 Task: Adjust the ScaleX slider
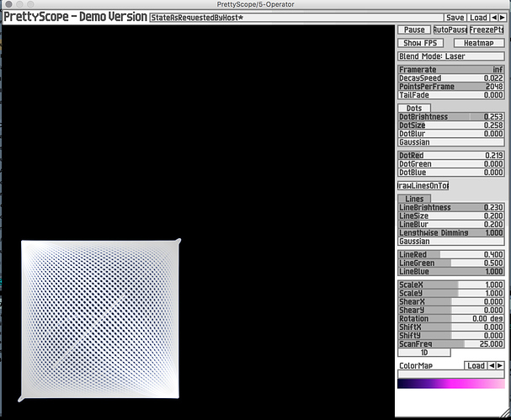(x=451, y=284)
